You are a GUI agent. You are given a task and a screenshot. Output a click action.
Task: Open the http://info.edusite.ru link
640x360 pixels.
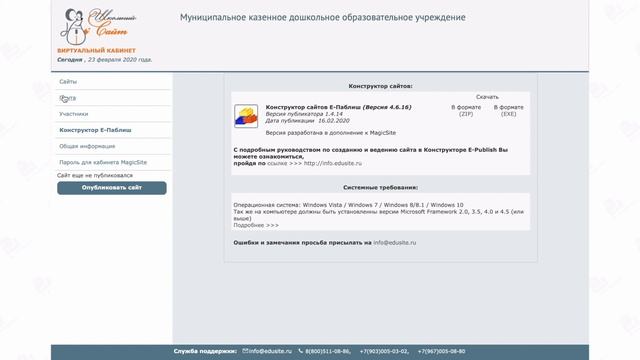pos(333,163)
